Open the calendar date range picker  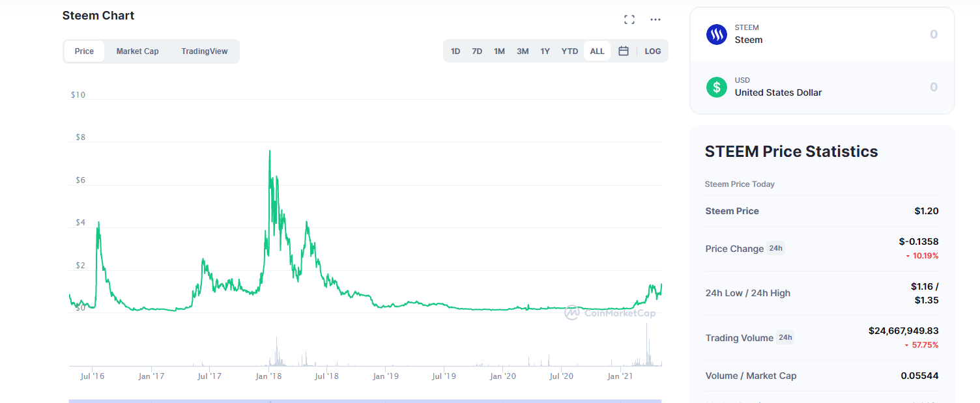[624, 51]
